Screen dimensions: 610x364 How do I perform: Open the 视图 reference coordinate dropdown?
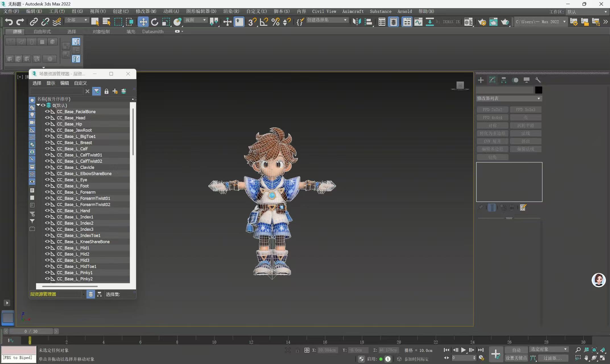pyautogui.click(x=196, y=20)
